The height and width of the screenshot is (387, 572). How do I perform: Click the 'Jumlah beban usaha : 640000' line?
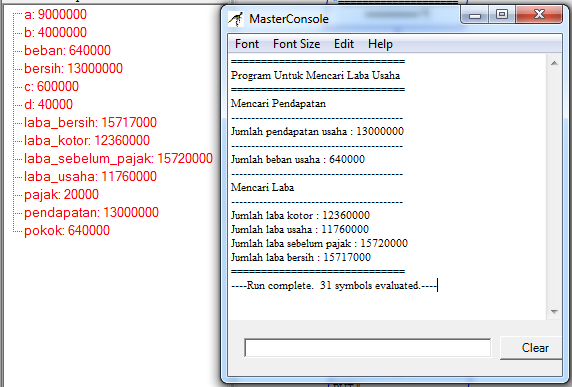coord(298,159)
